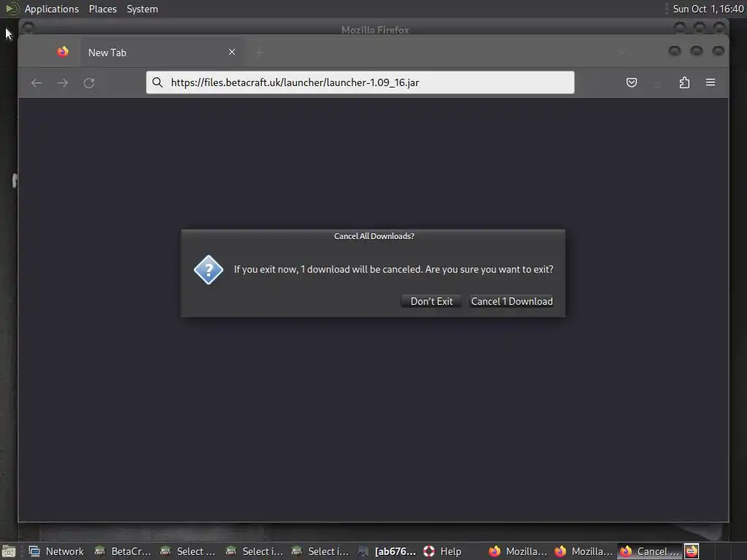The height and width of the screenshot is (560, 747).
Task: Maximize the inner Firefox window
Action: coord(697,50)
